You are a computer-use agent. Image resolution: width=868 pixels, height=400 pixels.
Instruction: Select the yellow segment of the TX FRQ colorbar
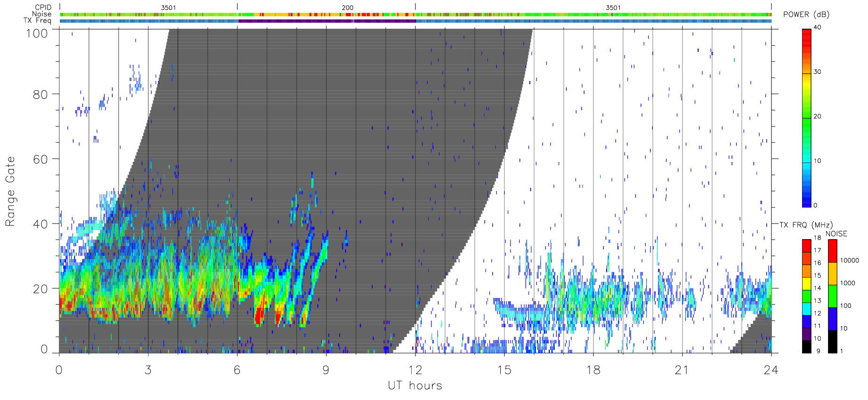pos(807,284)
